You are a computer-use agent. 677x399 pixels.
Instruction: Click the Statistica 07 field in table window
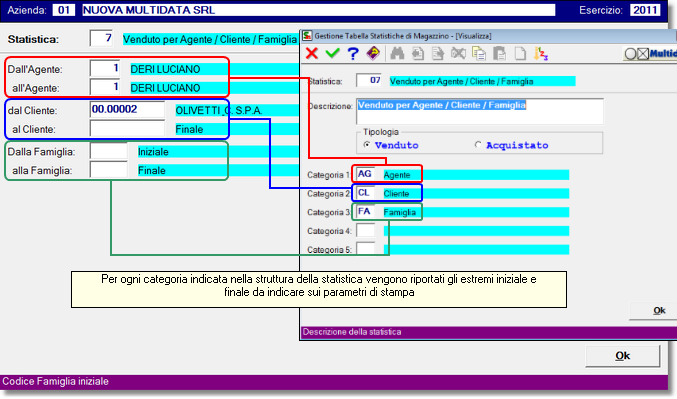tap(369, 80)
